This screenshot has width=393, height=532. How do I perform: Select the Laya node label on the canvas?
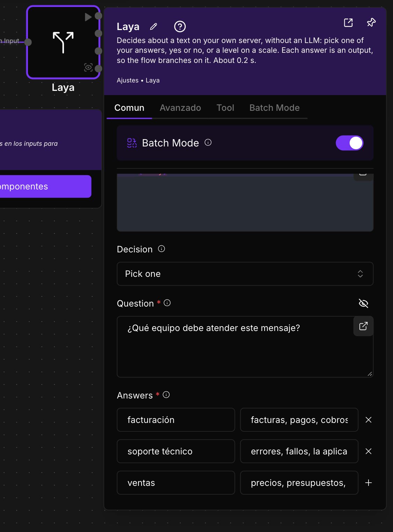[63, 87]
